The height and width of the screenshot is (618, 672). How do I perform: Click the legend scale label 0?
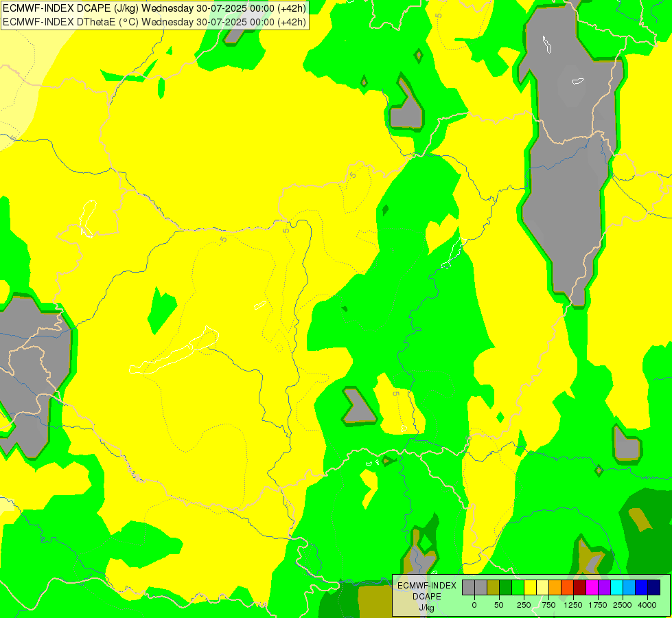point(474,605)
